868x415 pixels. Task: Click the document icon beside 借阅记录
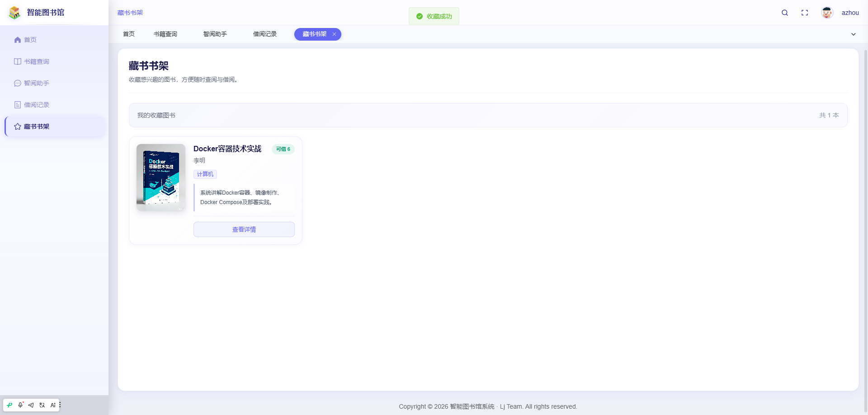click(18, 105)
